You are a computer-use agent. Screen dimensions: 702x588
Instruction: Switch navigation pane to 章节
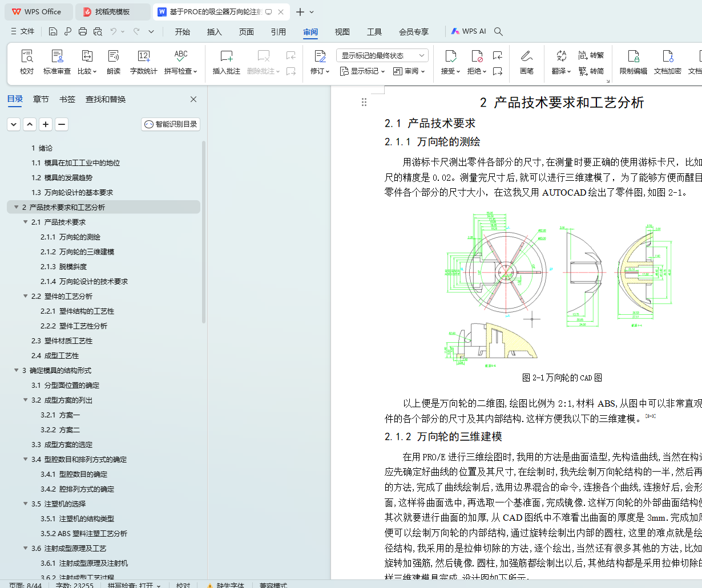[41, 99]
